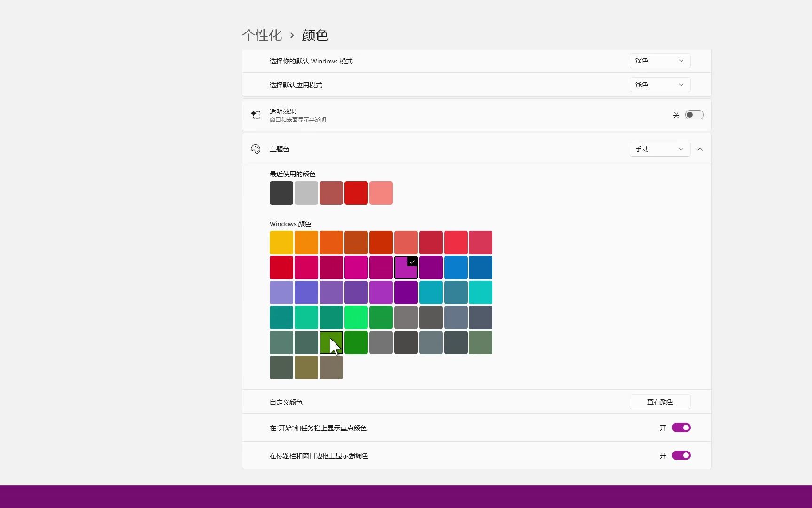Click the 查看颜色 button
This screenshot has height=508, width=812.
click(660, 402)
